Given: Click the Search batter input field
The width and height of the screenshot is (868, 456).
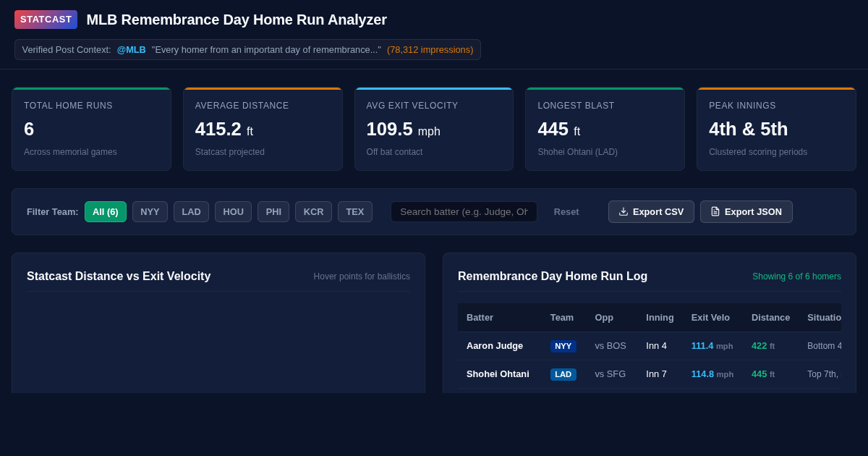Looking at the screenshot, I should click(x=464, y=211).
